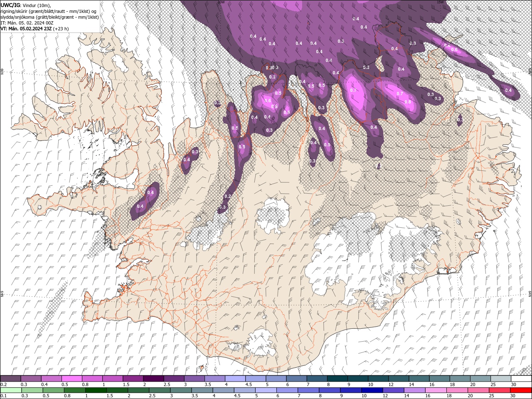
Task: Pick the white 30 swatch in purple legend row
Action: [x=522, y=379]
